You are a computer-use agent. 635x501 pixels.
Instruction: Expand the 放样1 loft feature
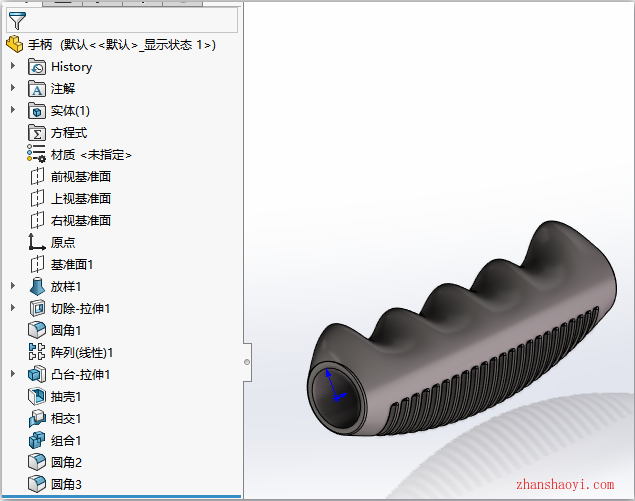[13, 286]
